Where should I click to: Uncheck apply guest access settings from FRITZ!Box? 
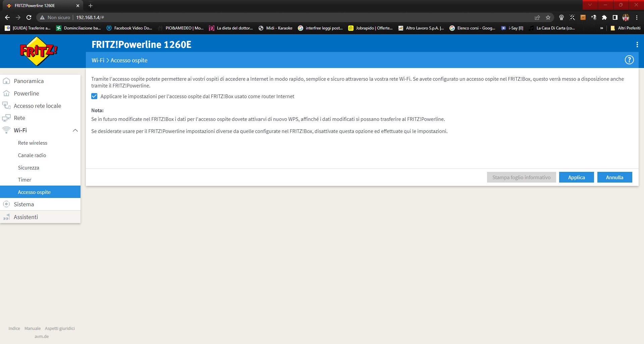click(x=94, y=96)
